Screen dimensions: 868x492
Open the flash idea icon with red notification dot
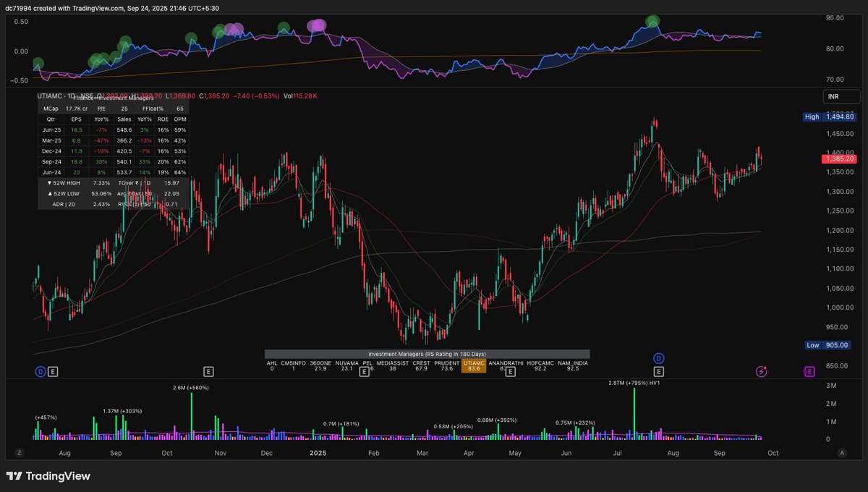pyautogui.click(x=762, y=371)
